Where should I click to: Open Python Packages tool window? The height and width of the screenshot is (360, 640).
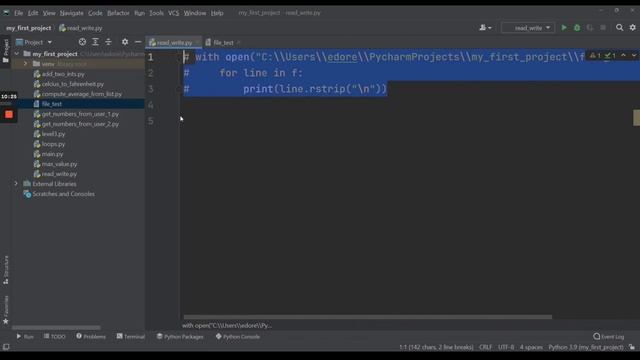click(x=180, y=337)
